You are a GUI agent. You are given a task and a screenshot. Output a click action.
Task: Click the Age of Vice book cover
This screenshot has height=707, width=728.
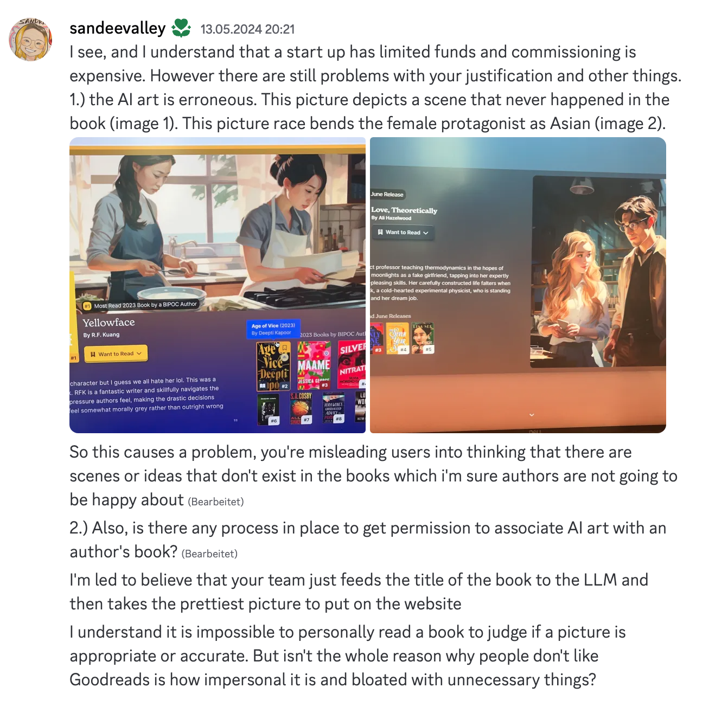pos(273,366)
